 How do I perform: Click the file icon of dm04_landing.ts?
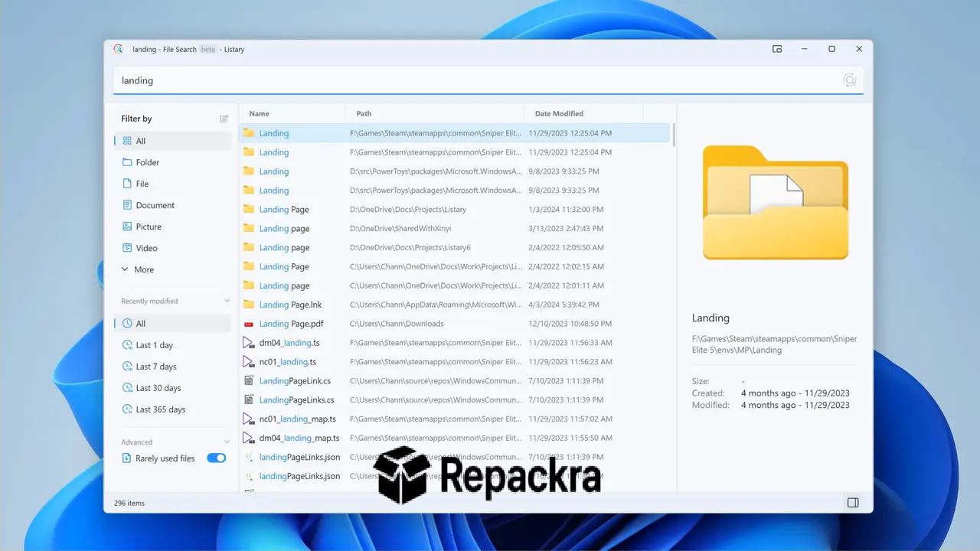click(x=248, y=343)
